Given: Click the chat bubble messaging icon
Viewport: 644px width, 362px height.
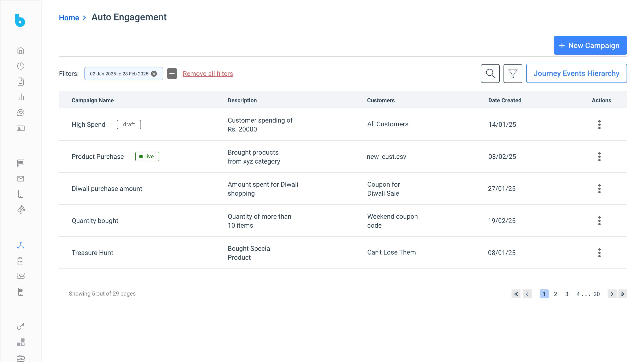Looking at the screenshot, I should [21, 163].
